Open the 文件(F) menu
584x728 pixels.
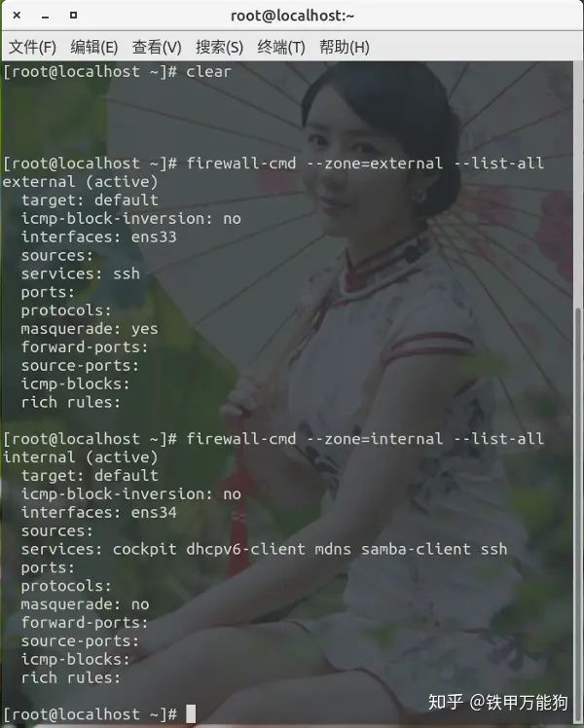32,48
